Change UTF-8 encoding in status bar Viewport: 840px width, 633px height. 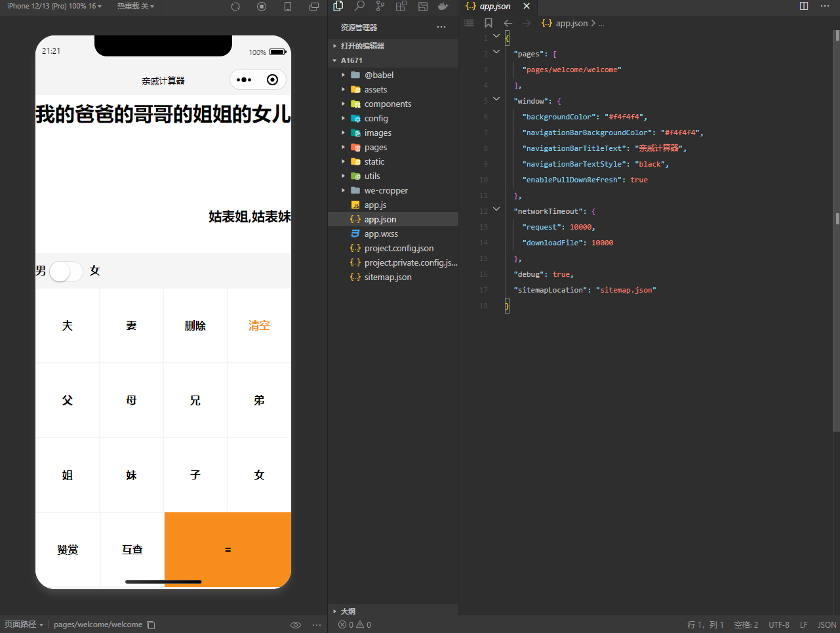tap(779, 625)
